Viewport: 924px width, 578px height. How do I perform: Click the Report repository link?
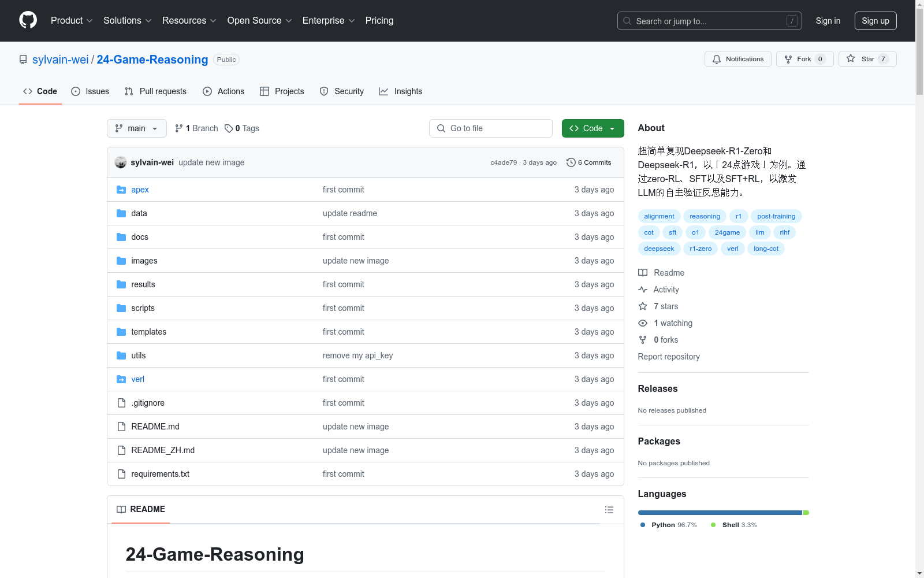(669, 357)
